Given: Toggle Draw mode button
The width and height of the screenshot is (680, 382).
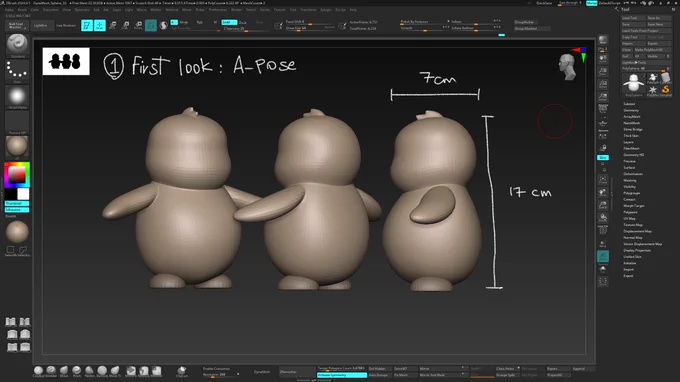Looking at the screenshot, I should [x=100, y=26].
